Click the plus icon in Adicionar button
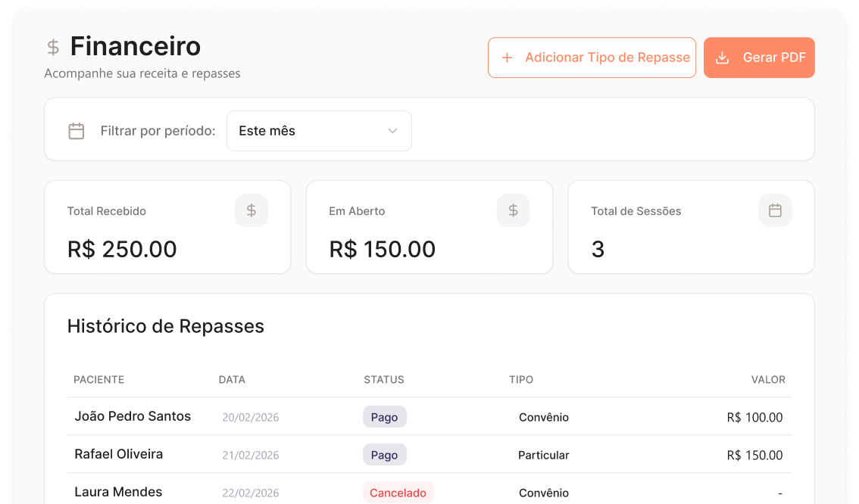Viewport: 859px width, 504px height. point(508,58)
